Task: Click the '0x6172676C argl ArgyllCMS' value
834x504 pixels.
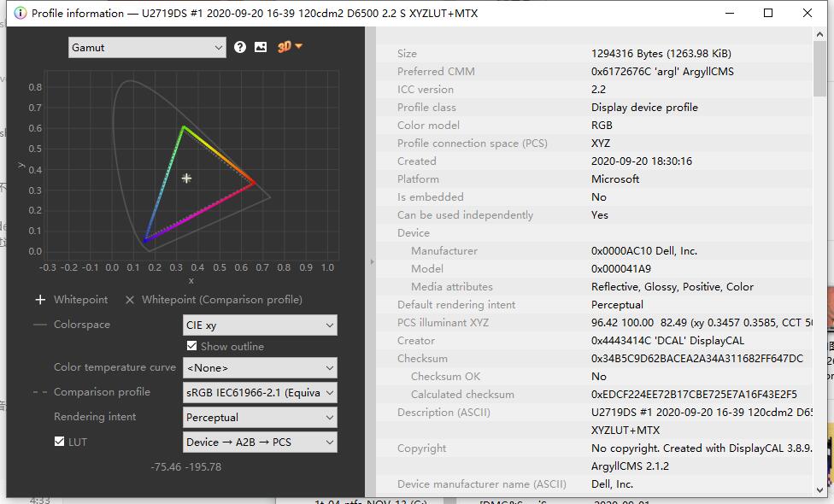Action: 662,71
